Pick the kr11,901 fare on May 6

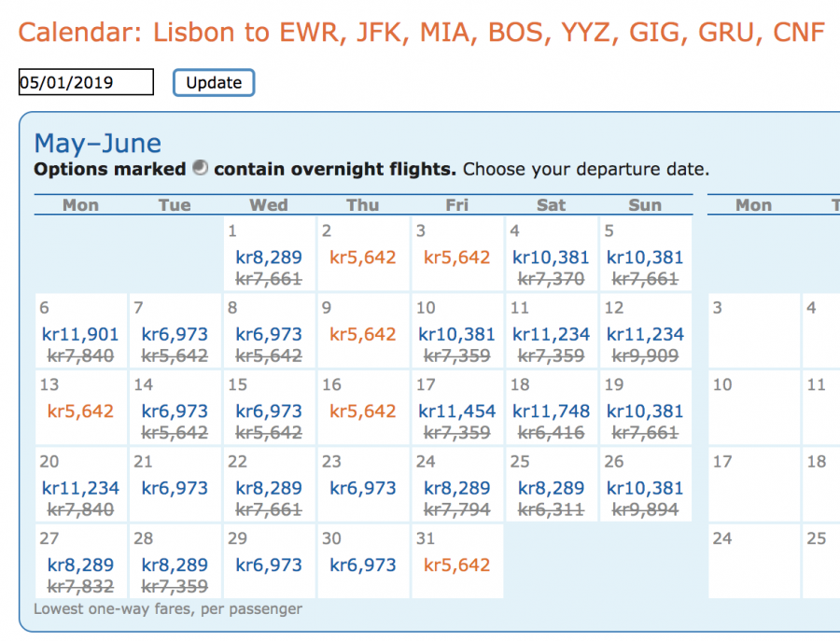[80, 333]
